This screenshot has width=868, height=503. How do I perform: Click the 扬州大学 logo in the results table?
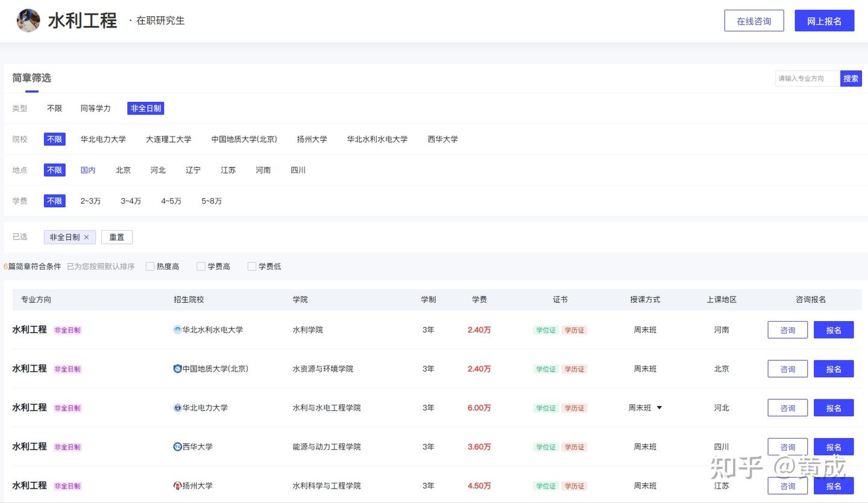177,486
